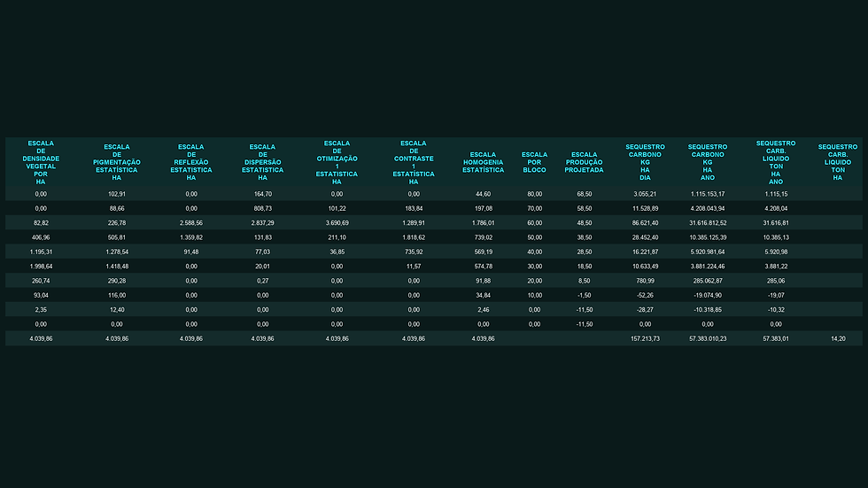Click the dispersion value 0,27
Image resolution: width=868 pixels, height=488 pixels.
262,281
